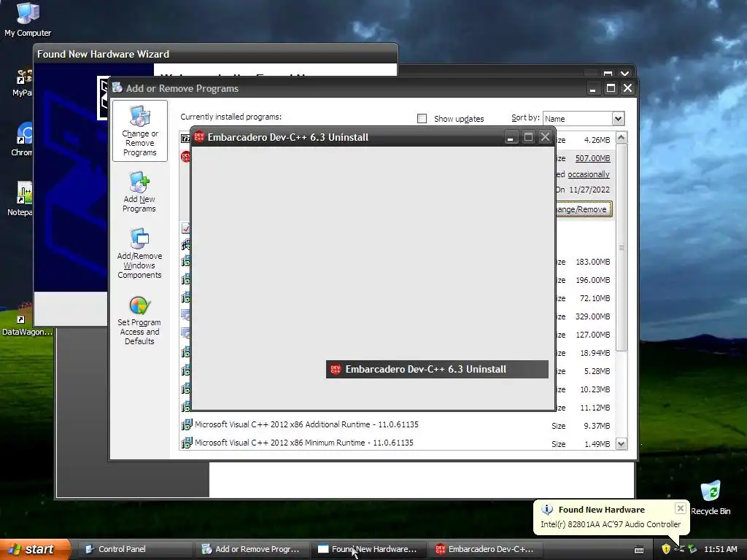Select Microsoft Visual C++ 2012 x86 Additional Runtime row
Screen dimensions: 747x560
(397, 425)
